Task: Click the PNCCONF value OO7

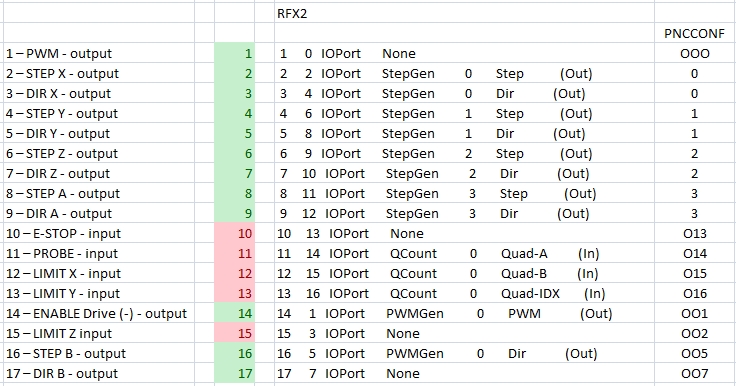Action: point(695,374)
